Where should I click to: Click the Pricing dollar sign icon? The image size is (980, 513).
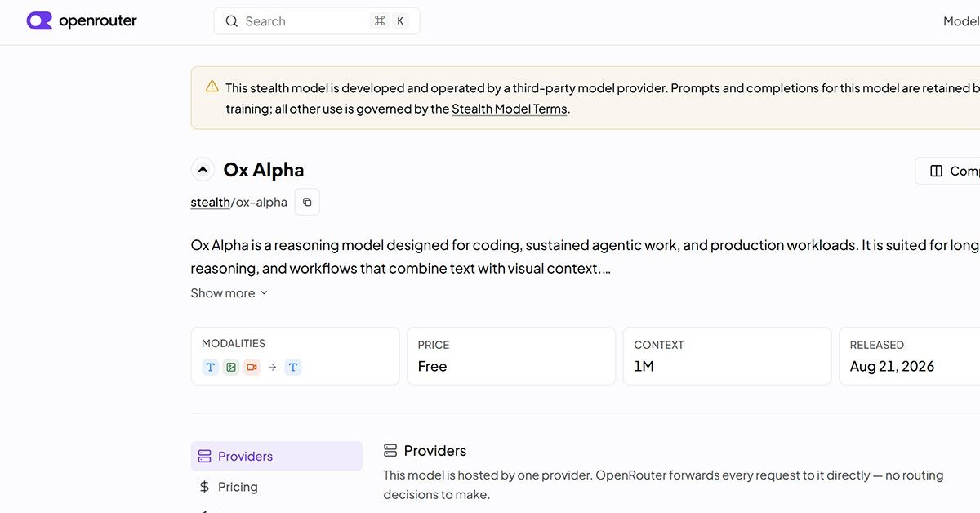coord(204,487)
